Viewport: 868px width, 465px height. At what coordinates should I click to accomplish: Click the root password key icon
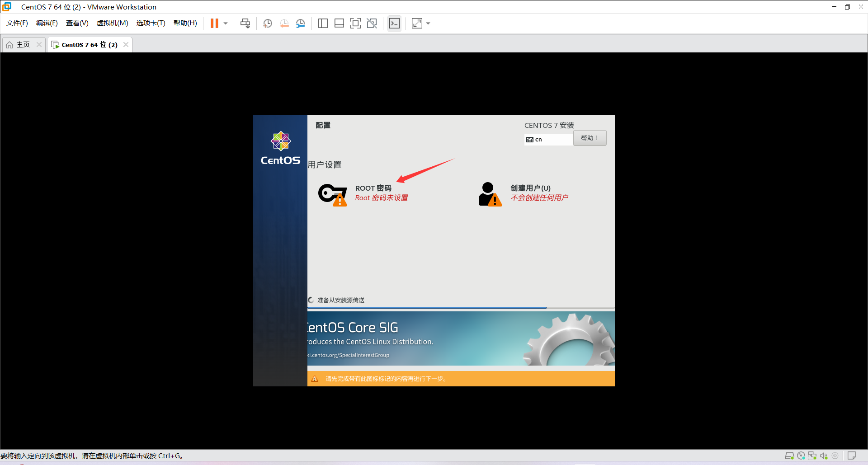pyautogui.click(x=333, y=195)
